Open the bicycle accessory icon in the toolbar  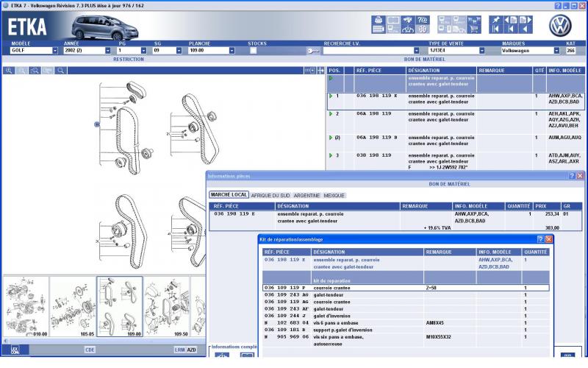click(408, 29)
